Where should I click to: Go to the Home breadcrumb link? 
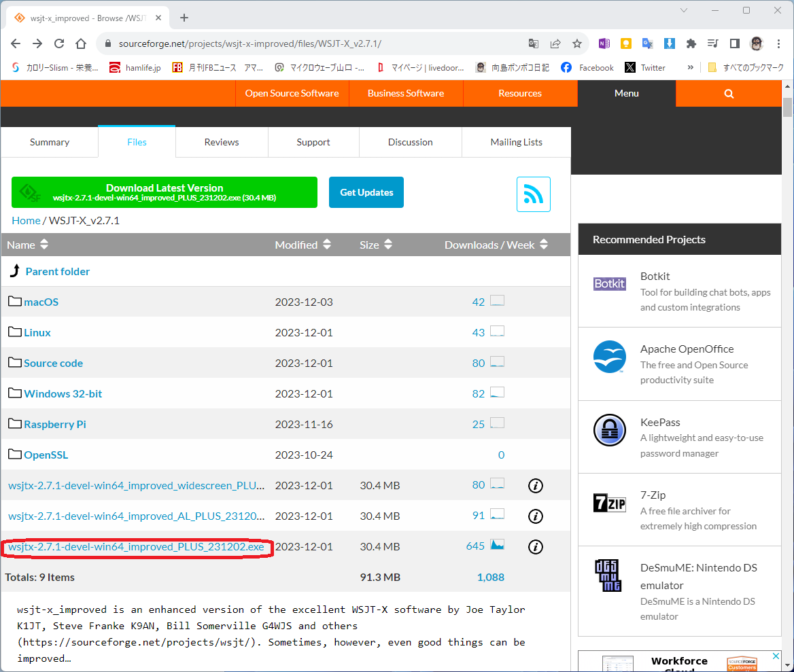[x=26, y=221]
